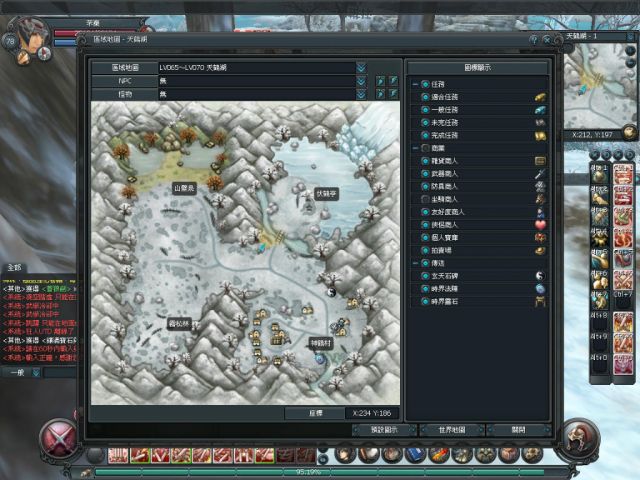This screenshot has width=640, height=480.
Task: Click the 友好度商人 row text
Action: (x=448, y=212)
